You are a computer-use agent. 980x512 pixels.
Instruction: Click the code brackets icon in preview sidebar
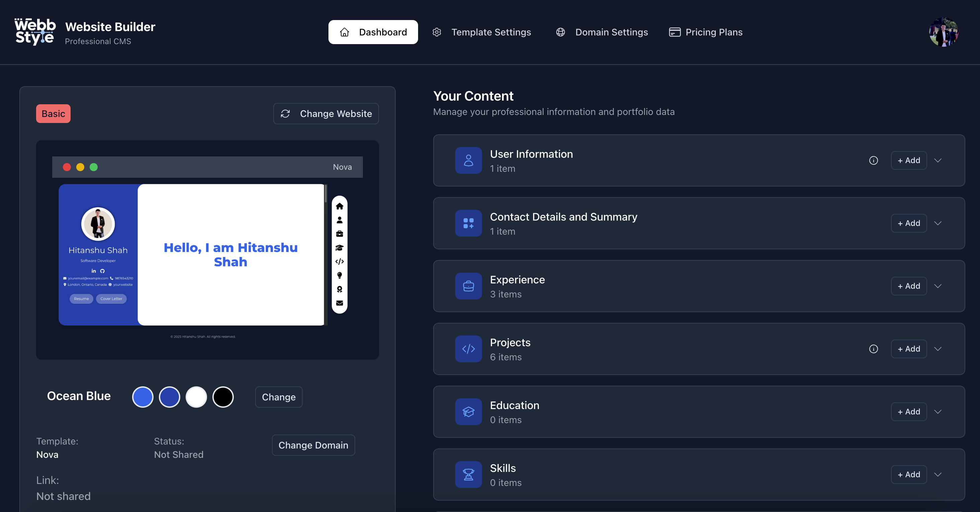[339, 261]
